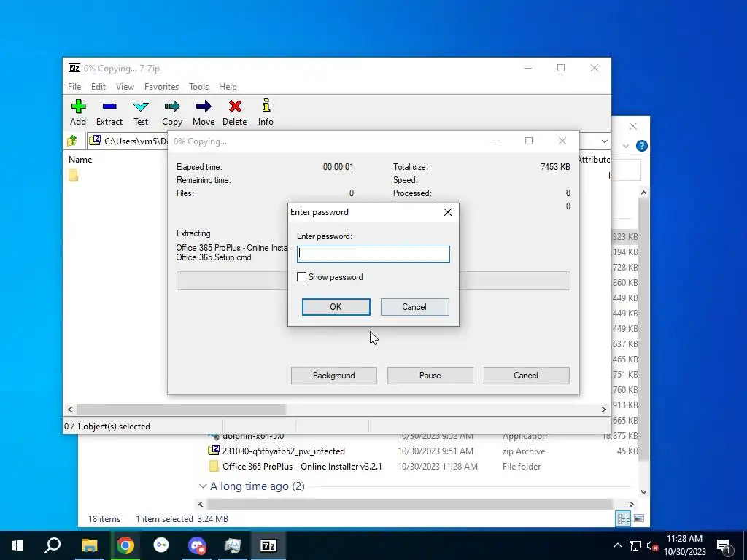The width and height of the screenshot is (747, 560).
Task: Click the 7-Zip horizontal scrollbar thumb
Action: click(x=181, y=409)
